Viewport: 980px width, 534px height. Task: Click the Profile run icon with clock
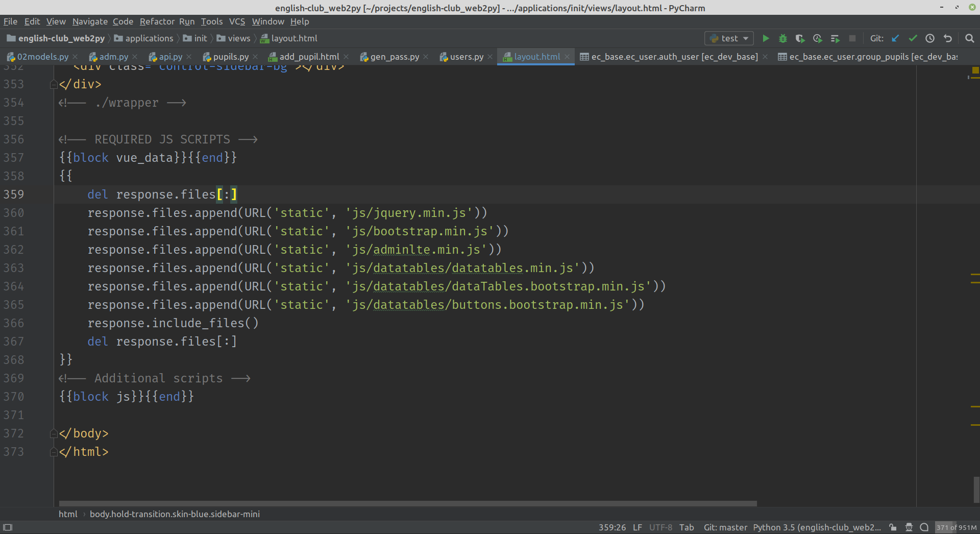coord(818,38)
